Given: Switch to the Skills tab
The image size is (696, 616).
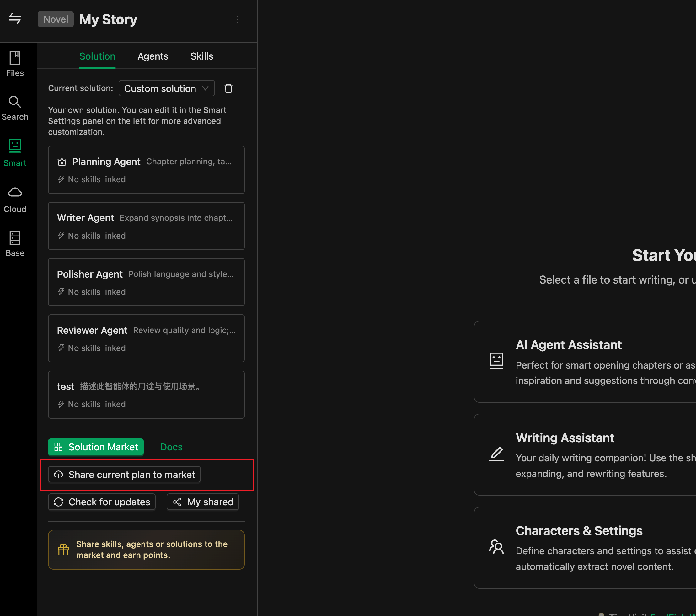Looking at the screenshot, I should click(x=201, y=56).
